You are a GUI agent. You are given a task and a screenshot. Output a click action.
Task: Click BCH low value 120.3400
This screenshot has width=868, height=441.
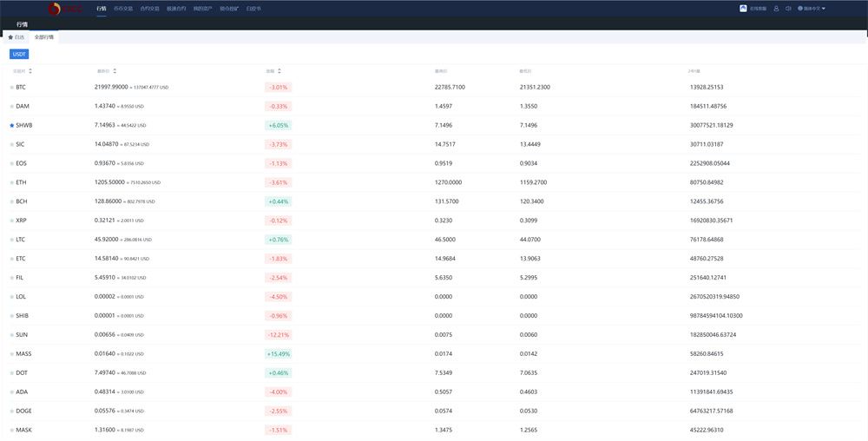532,202
